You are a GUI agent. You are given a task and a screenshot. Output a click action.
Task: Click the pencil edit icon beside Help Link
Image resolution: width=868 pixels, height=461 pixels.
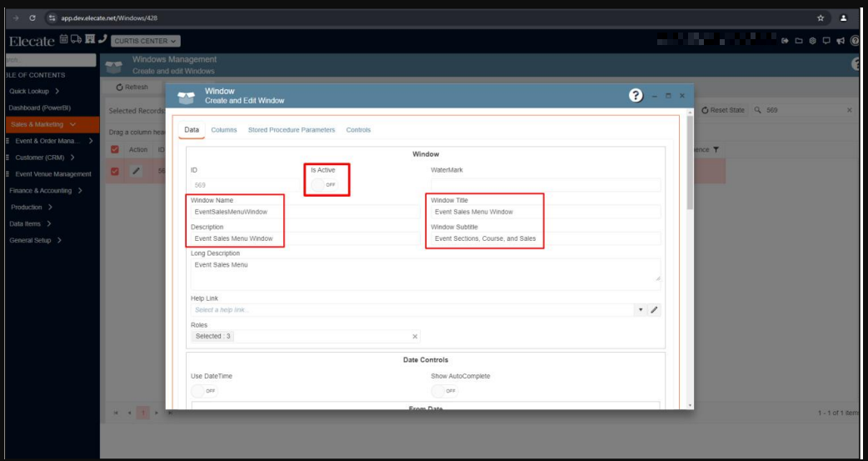coord(654,310)
